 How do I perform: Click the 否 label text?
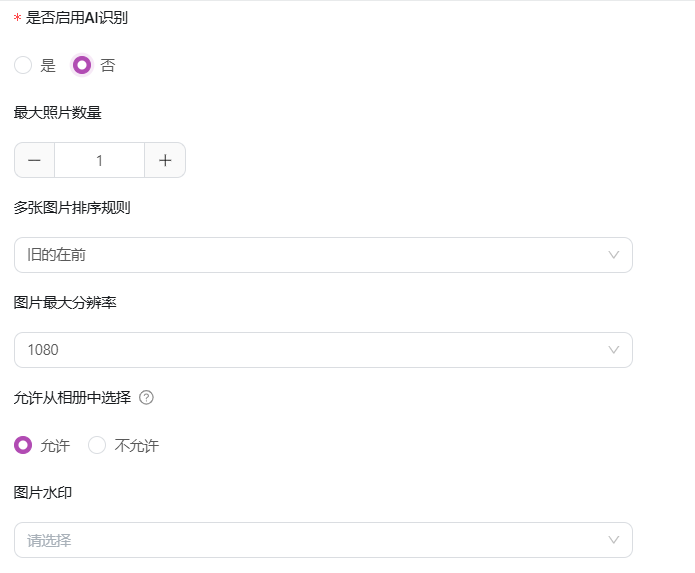click(108, 66)
